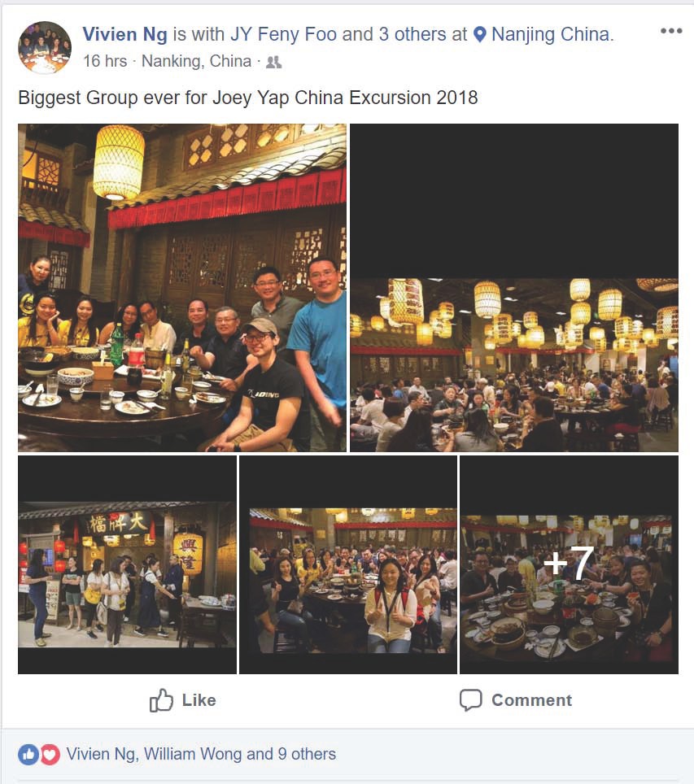The image size is (694, 784).
Task: Open the group dinner table photo
Action: tap(182, 288)
